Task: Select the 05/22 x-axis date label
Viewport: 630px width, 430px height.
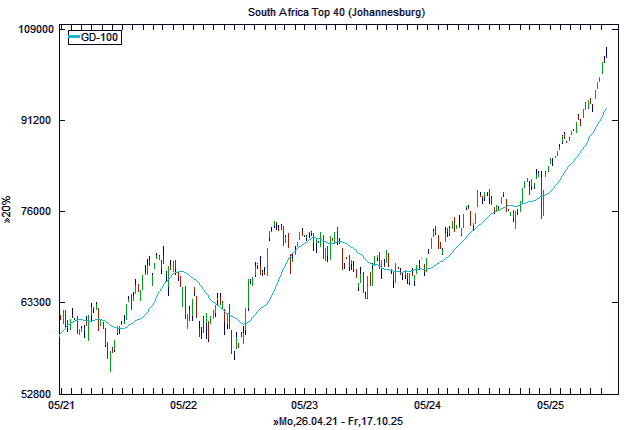Action: pos(183,406)
